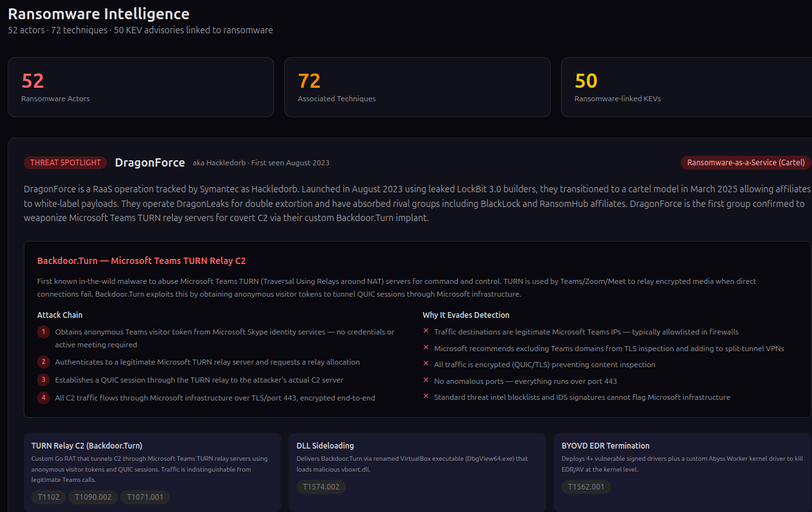Image resolution: width=812 pixels, height=512 pixels.
Task: Select 'Obtains anonymous Teams visitor token' step text
Action: pyautogui.click(x=225, y=338)
